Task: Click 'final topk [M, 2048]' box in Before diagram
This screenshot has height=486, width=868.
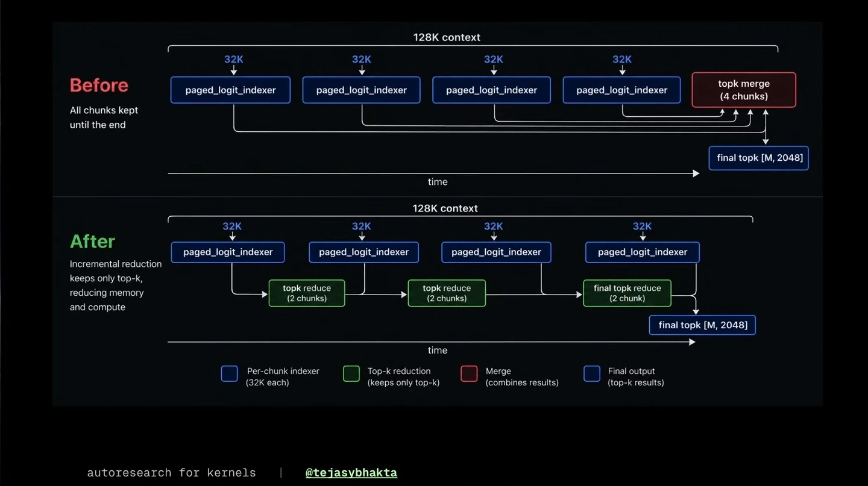Action: 759,158
